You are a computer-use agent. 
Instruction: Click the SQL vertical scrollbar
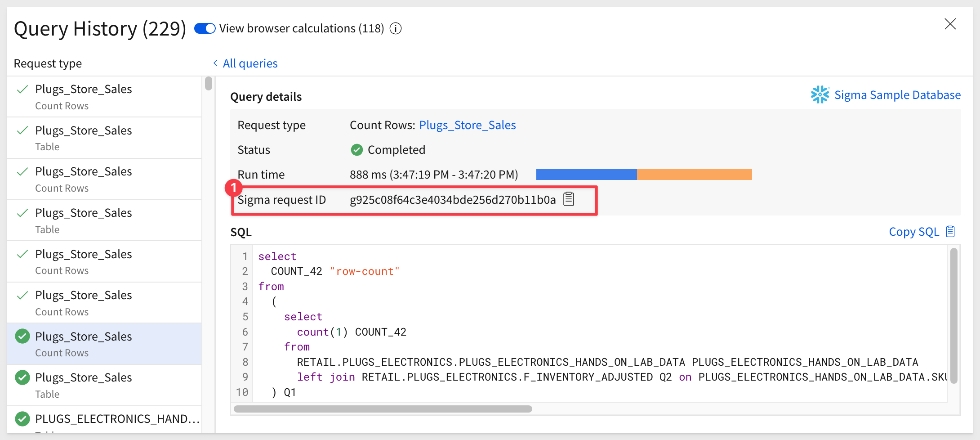(x=953, y=315)
